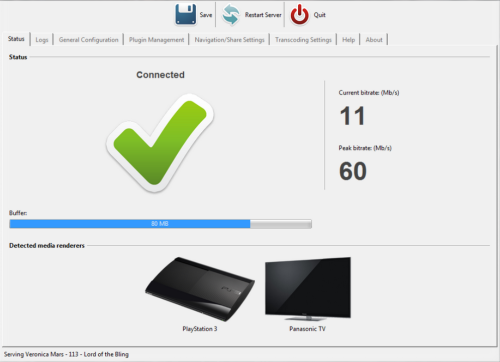Click the Restart Server arrows icon
This screenshot has height=362, width=500.
231,15
